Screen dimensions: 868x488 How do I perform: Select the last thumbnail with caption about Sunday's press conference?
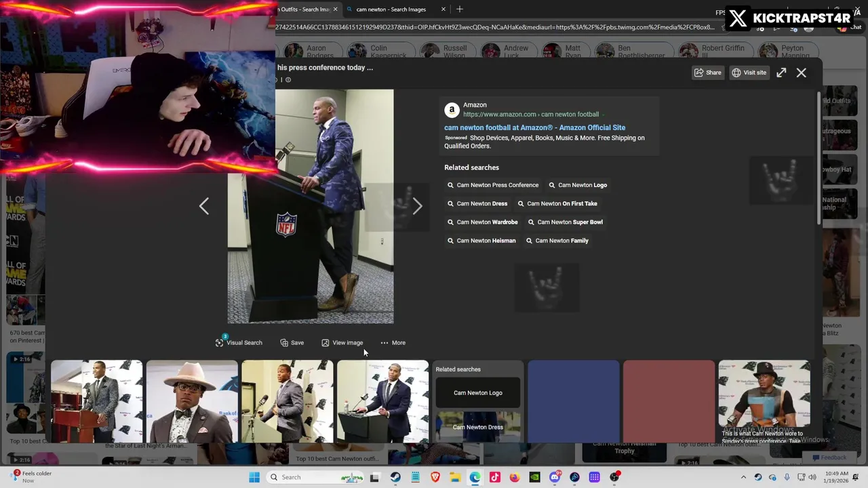pyautogui.click(x=764, y=401)
